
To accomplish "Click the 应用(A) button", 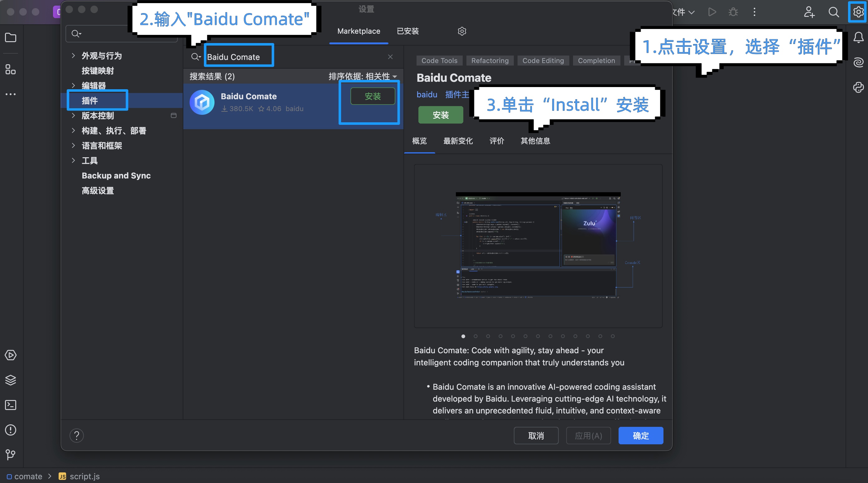I will [588, 436].
